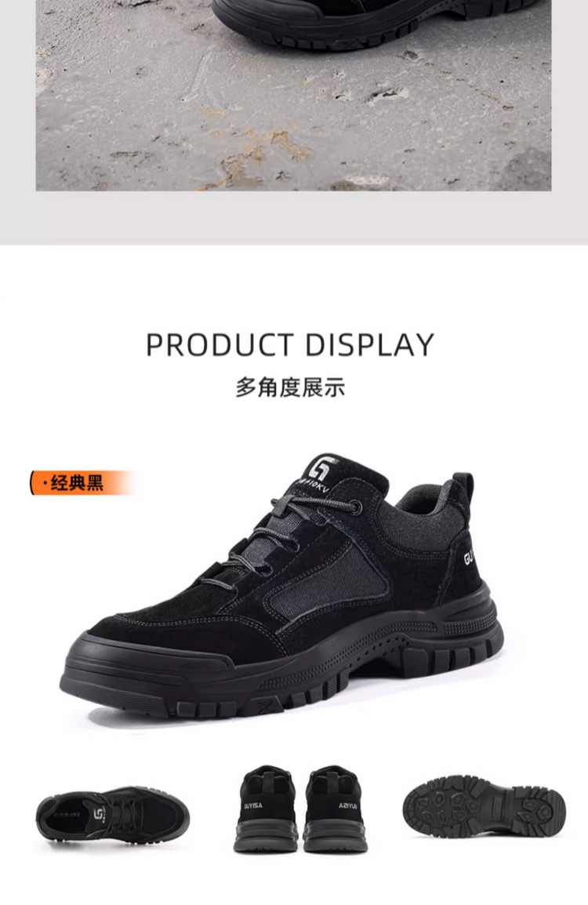The image size is (588, 905).
Task: Click the right shoe in rear-view thumbnail
Action: 336,809
